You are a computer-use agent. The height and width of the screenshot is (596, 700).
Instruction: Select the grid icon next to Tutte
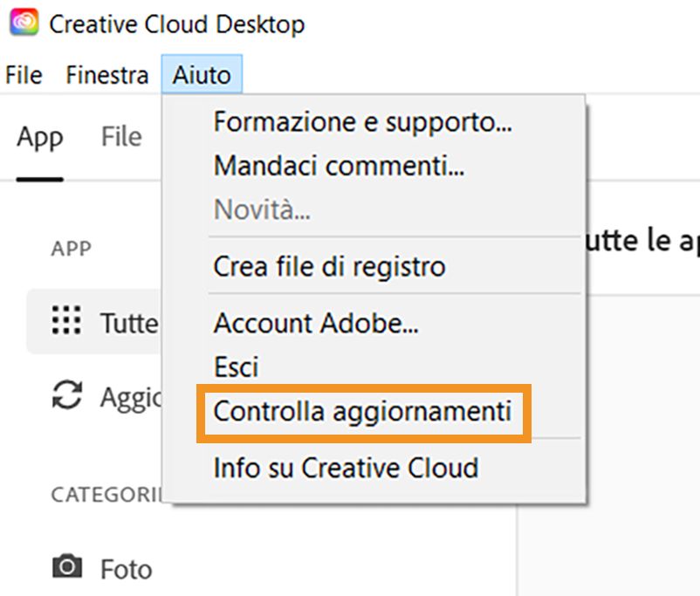tap(65, 322)
